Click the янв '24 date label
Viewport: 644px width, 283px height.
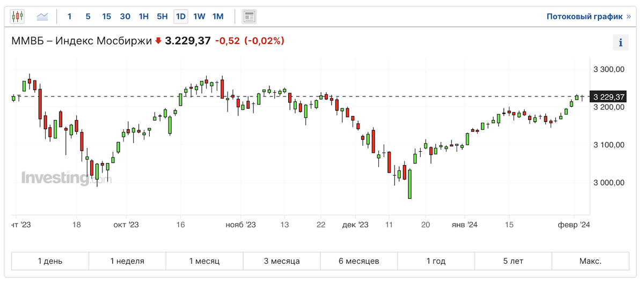tap(465, 225)
